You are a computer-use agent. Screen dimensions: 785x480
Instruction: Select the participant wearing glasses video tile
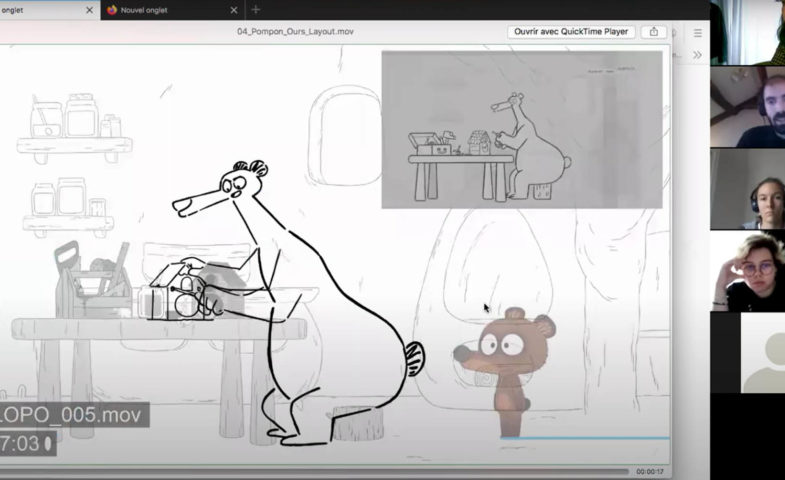[747, 271]
